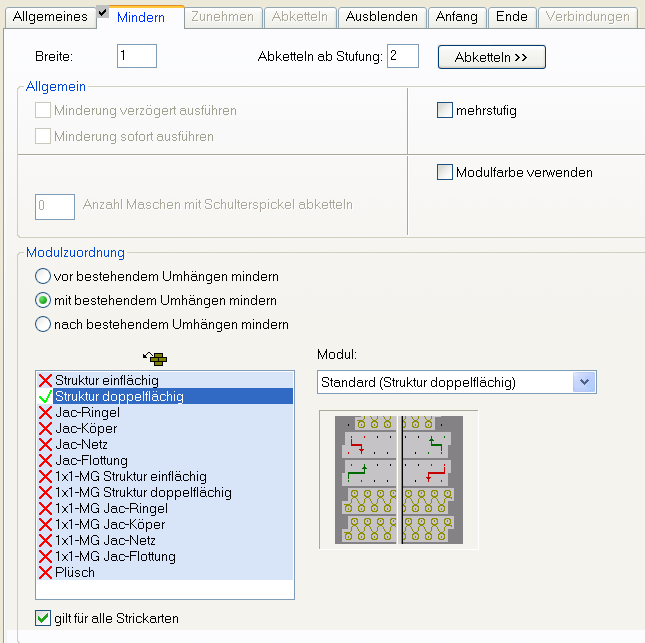Image resolution: width=645 pixels, height=643 pixels.
Task: Click the red X icon beside Struktur einflächig
Action: point(45,380)
